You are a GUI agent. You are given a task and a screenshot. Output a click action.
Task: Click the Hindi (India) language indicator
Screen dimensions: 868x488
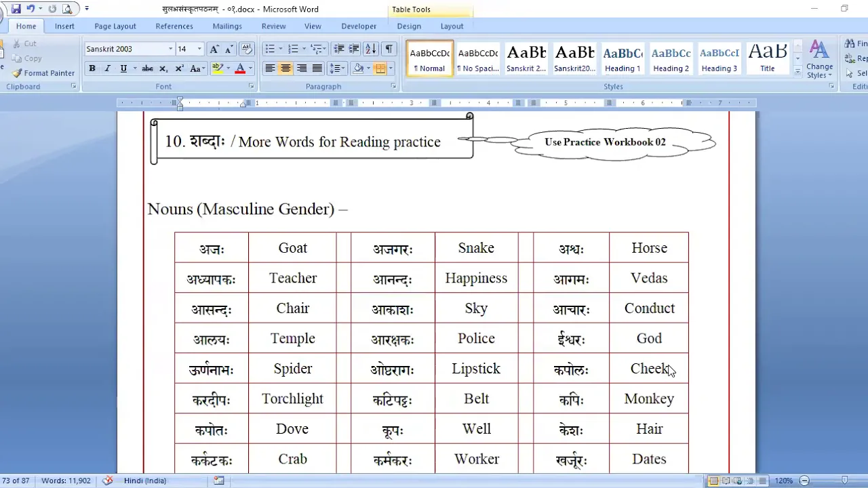point(145,481)
